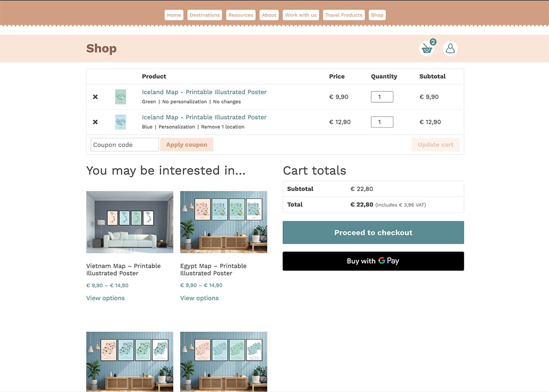Click View options under Vietnam Map
This screenshot has width=549, height=392.
[x=105, y=298]
